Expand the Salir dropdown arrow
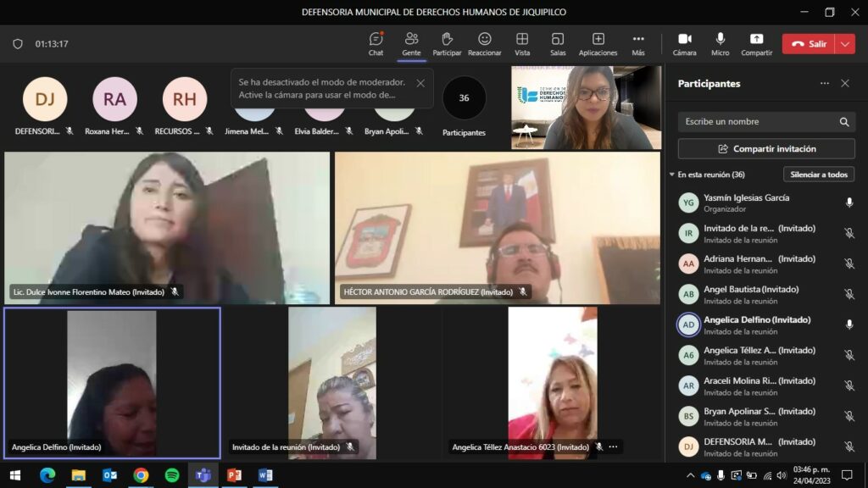868x488 pixels. click(x=844, y=44)
